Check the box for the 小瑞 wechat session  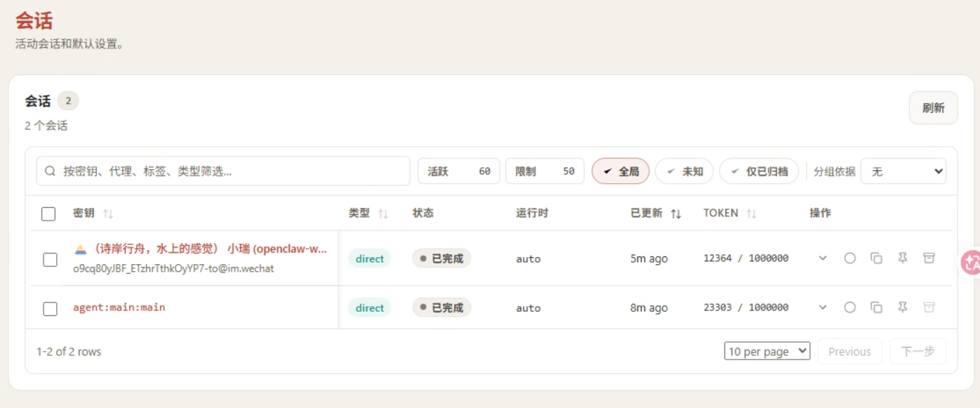pos(50,259)
